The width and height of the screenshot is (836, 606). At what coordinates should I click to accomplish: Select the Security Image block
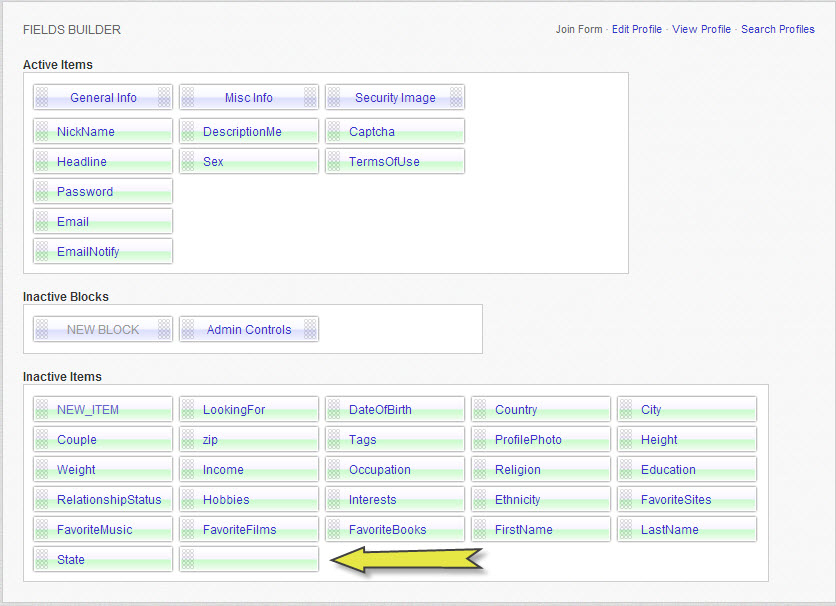click(395, 98)
